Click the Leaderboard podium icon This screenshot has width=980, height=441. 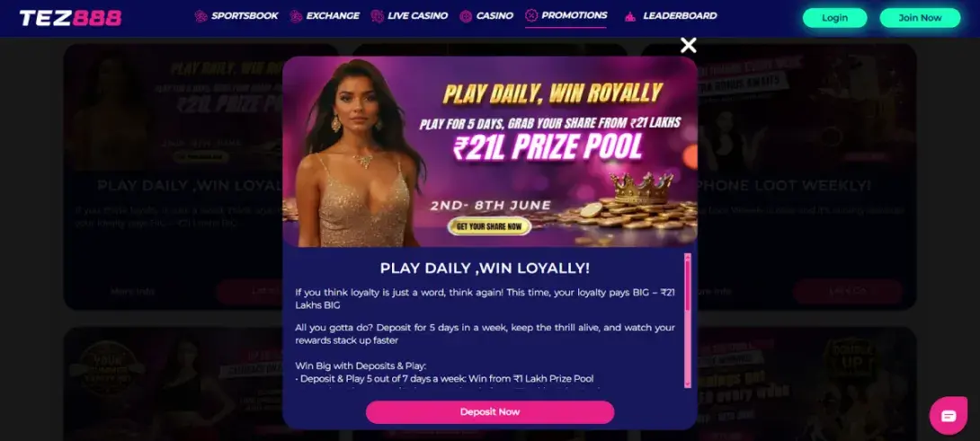pyautogui.click(x=630, y=17)
